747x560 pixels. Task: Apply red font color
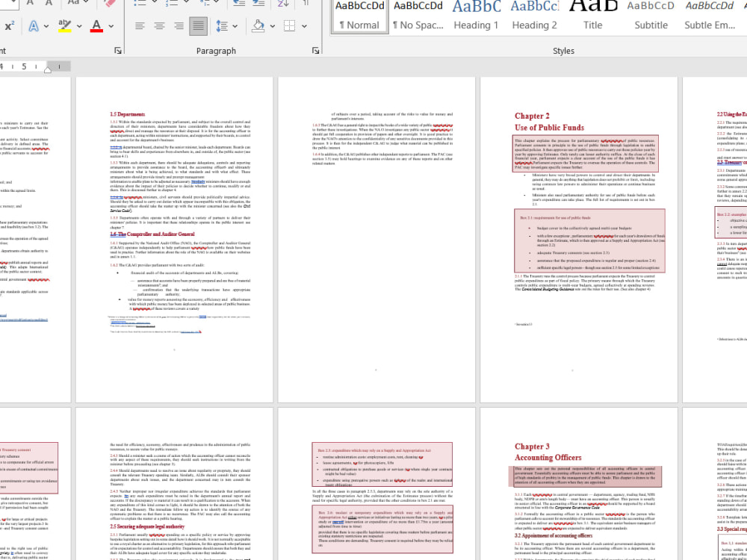click(96, 26)
